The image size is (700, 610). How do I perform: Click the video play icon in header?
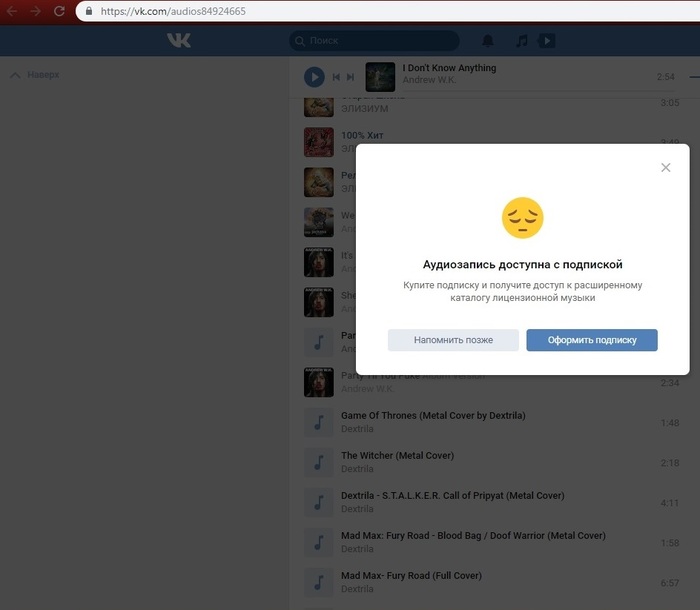tap(546, 41)
